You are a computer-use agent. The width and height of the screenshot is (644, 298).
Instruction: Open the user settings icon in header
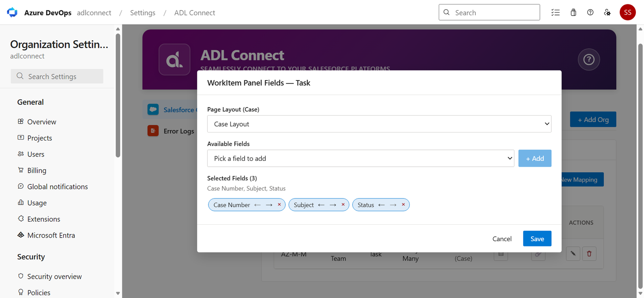[x=607, y=12]
